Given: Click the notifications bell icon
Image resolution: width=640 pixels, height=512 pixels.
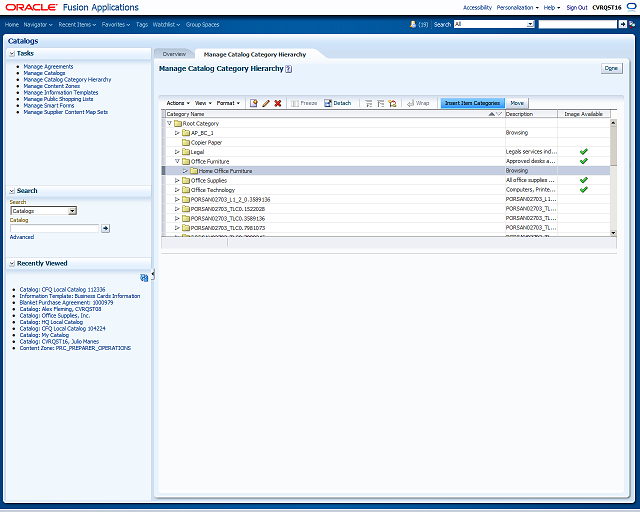Looking at the screenshot, I should pyautogui.click(x=413, y=24).
